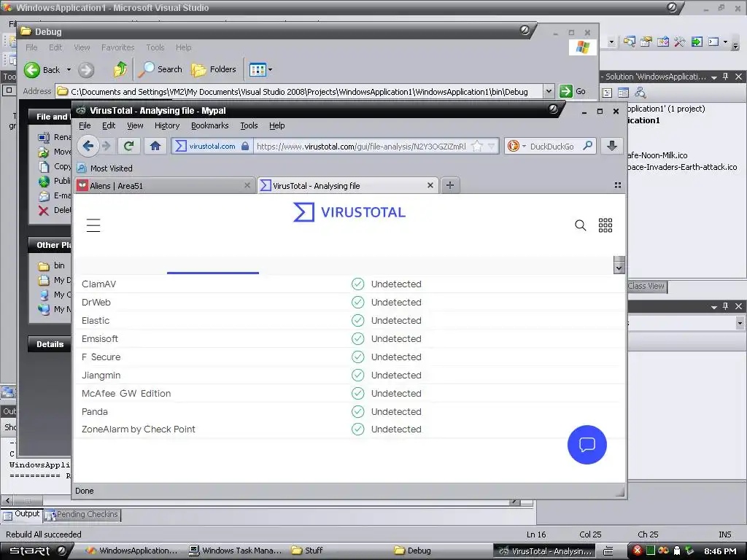
Task: Open the Most Visited bookmarks button
Action: [x=105, y=168]
